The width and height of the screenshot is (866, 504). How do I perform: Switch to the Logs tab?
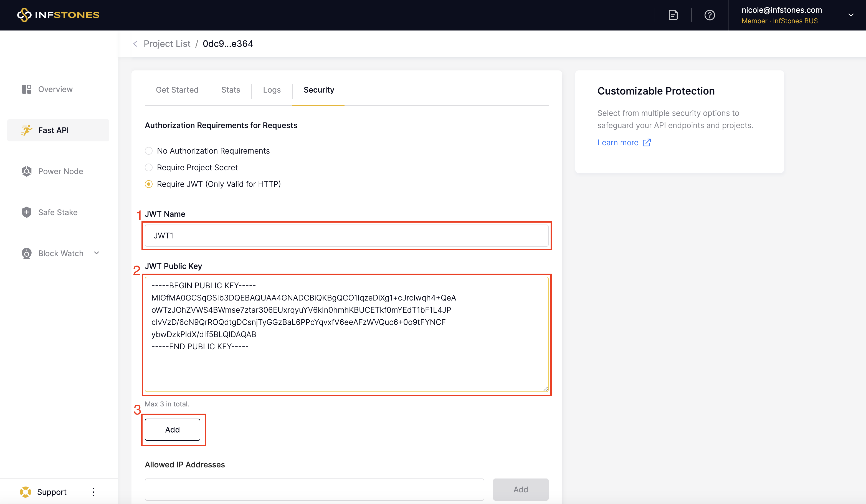click(272, 90)
